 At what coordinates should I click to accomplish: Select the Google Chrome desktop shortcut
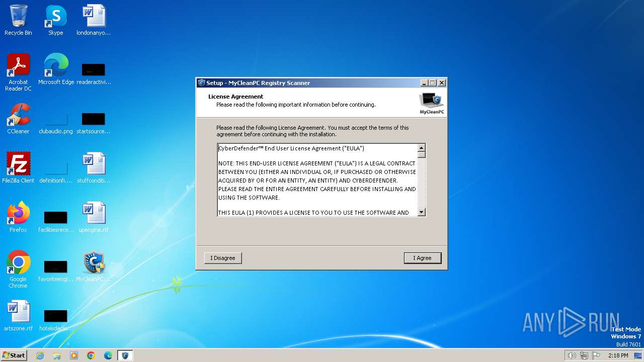pos(18,269)
